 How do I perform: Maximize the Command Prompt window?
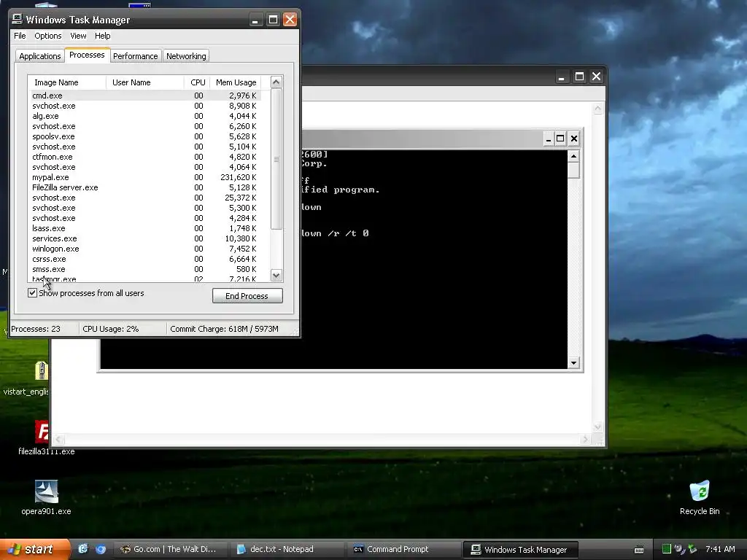coord(561,139)
